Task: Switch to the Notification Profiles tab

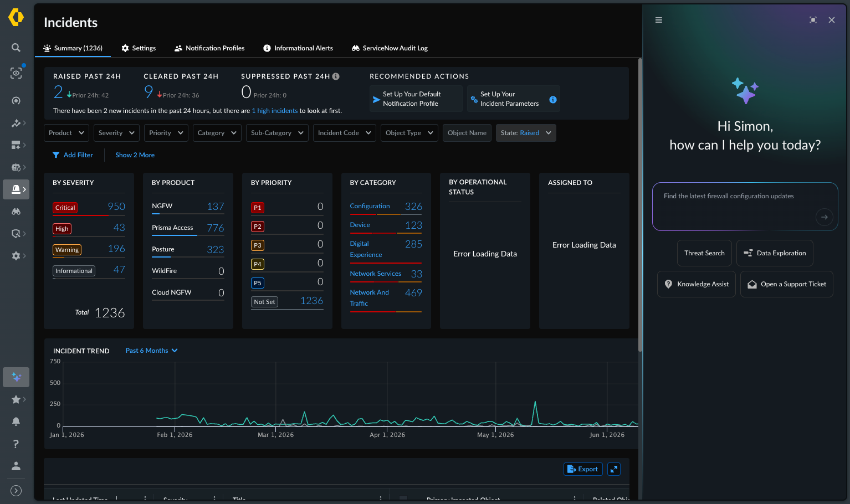Action: pos(209,48)
